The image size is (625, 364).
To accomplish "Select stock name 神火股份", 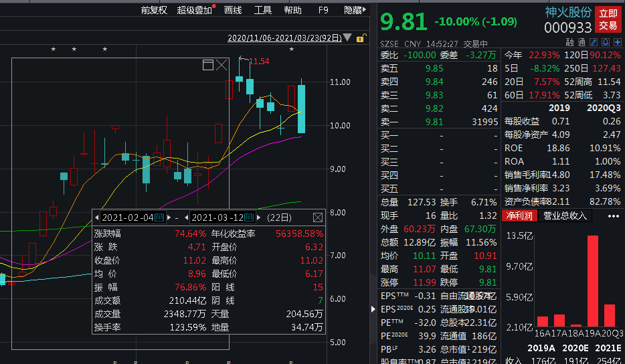I will point(568,12).
